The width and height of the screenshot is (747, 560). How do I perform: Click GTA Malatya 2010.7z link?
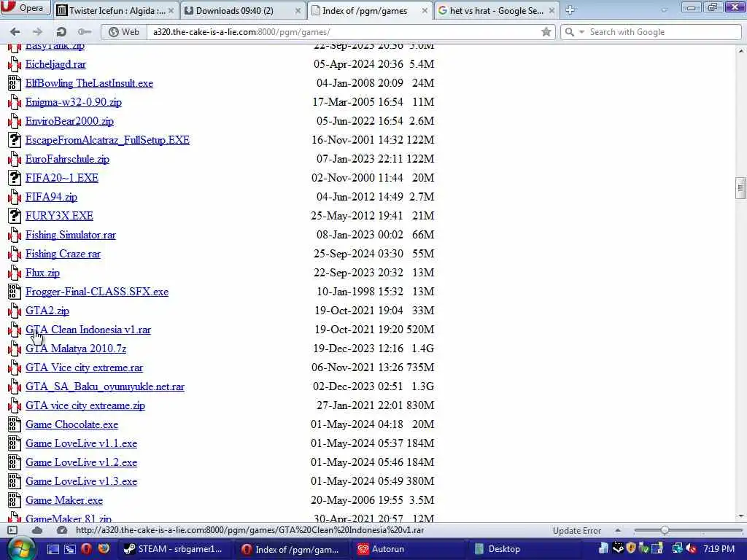point(76,349)
